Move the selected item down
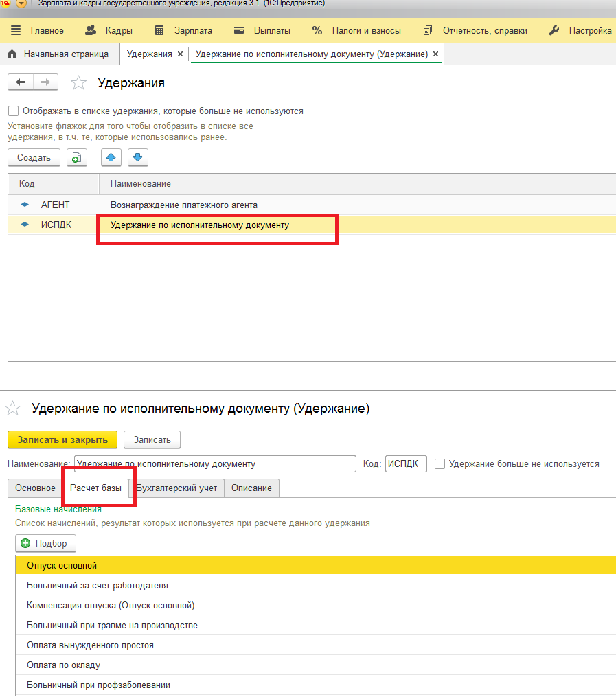The height and width of the screenshot is (699, 616). point(138,157)
